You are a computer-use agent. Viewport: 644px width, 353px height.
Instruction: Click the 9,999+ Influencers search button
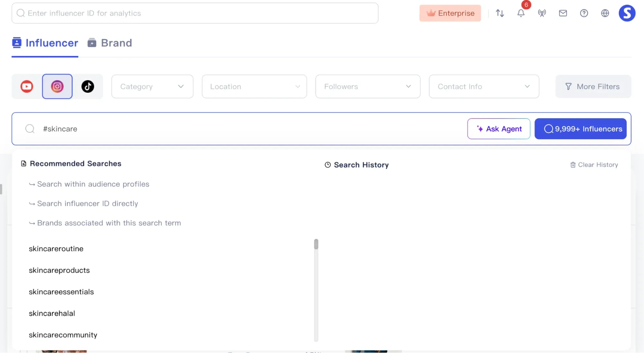pyautogui.click(x=581, y=129)
